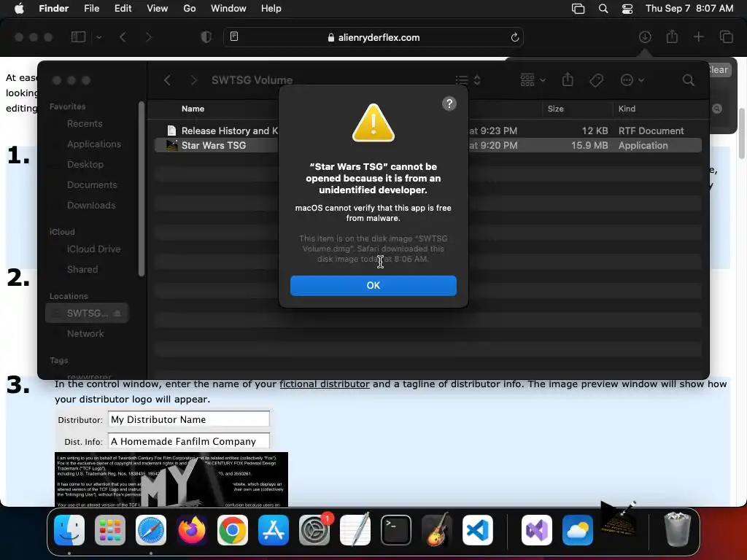Open Google Chrome from the Dock
The width and height of the screenshot is (747, 560).
coord(233,530)
